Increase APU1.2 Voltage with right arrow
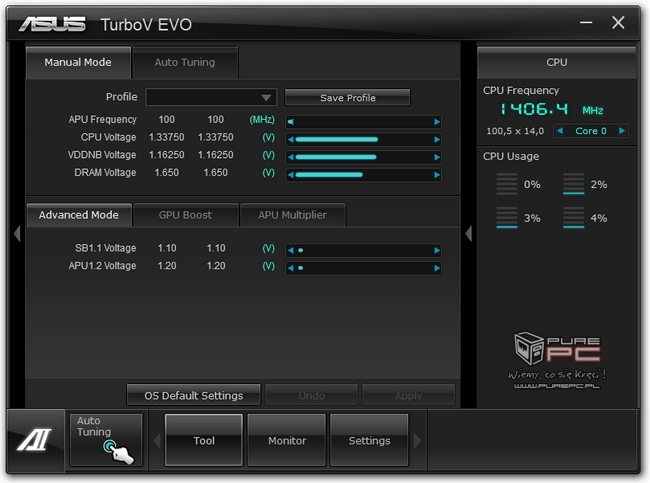This screenshot has height=483, width=650. (x=437, y=268)
